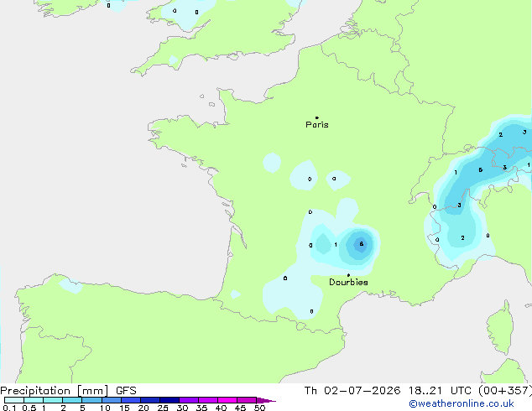
Task: Click the 20 legend scale label
Action: pyautogui.click(x=143, y=408)
